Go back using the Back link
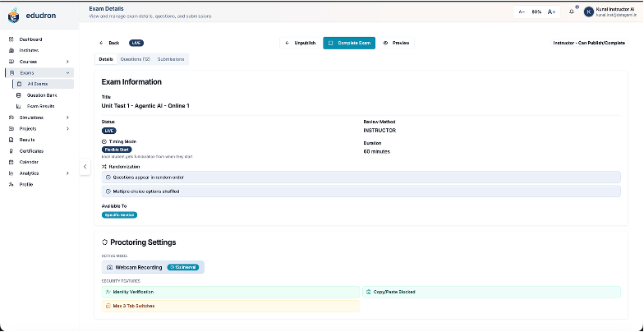The height and width of the screenshot is (332, 644). point(108,43)
